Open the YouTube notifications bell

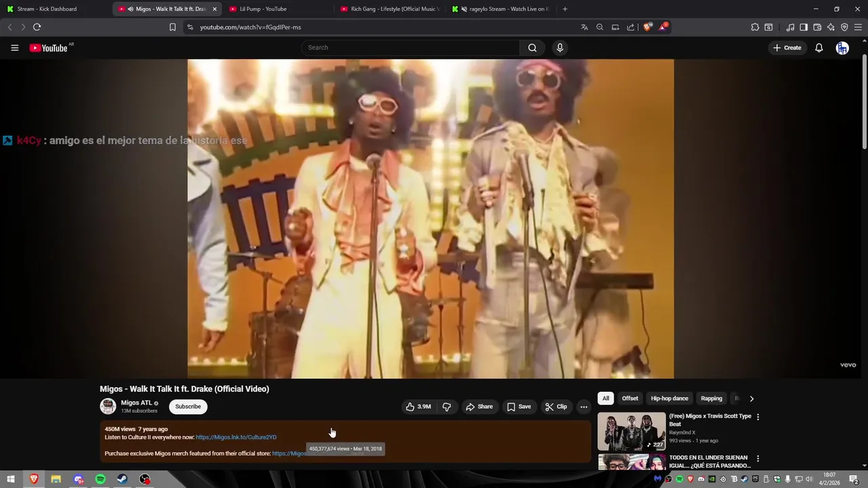(x=819, y=47)
